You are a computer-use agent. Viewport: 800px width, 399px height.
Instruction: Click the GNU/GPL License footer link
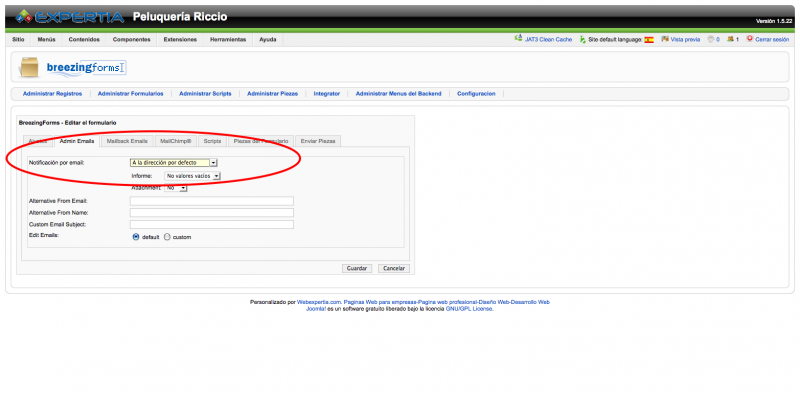pos(469,309)
